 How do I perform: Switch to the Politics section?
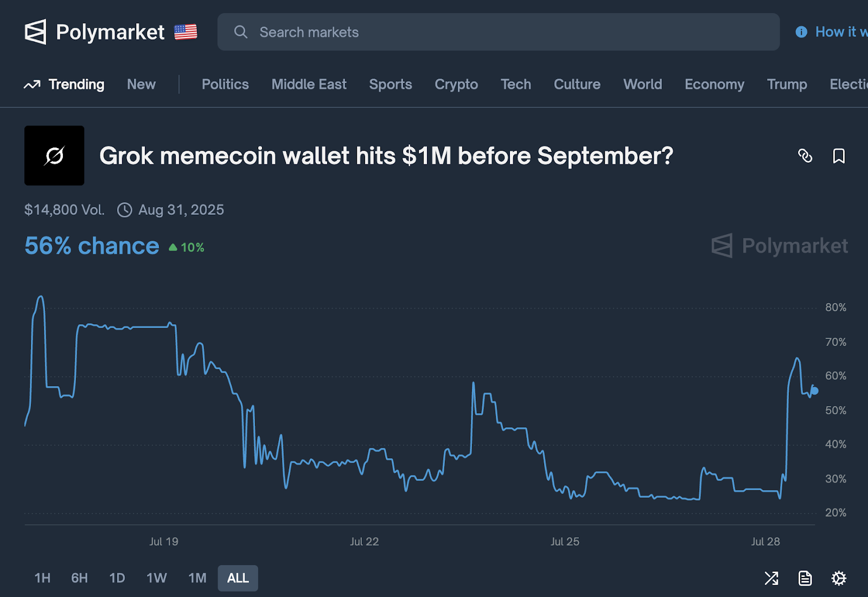click(x=225, y=85)
